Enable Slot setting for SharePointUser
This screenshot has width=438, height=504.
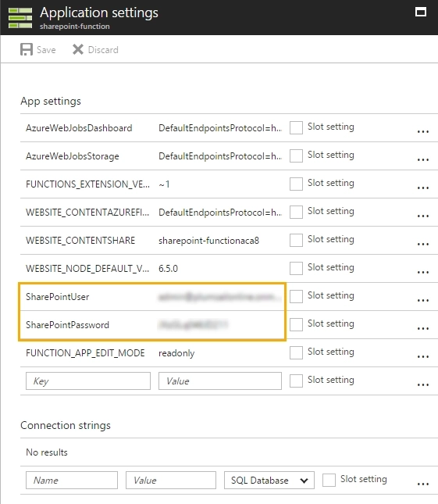[296, 296]
